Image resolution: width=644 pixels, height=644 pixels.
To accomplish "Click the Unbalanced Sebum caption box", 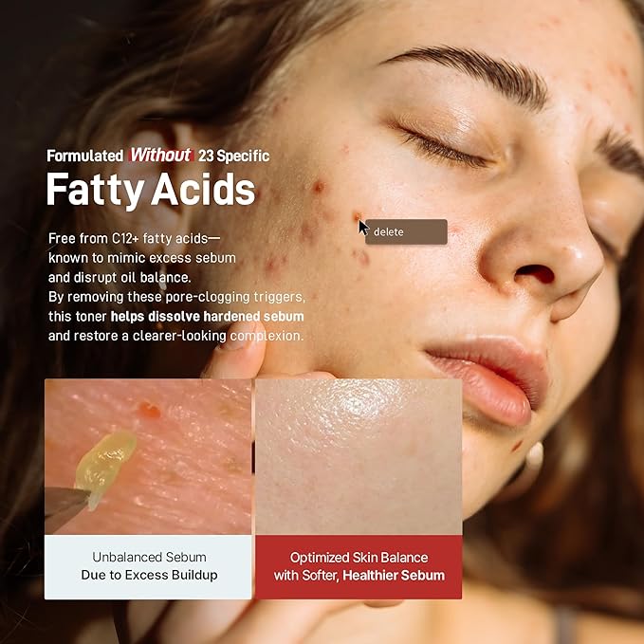I will point(148,566).
